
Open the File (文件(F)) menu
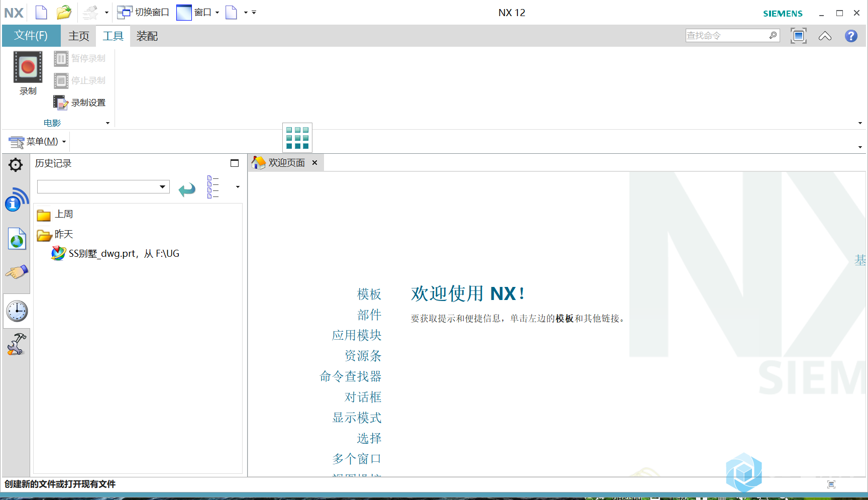pos(31,36)
